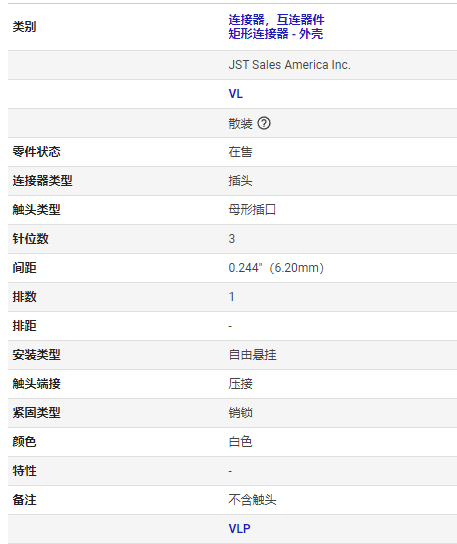The width and height of the screenshot is (457, 544).
Task: Click the help icon next to 散装
Action: point(264,123)
